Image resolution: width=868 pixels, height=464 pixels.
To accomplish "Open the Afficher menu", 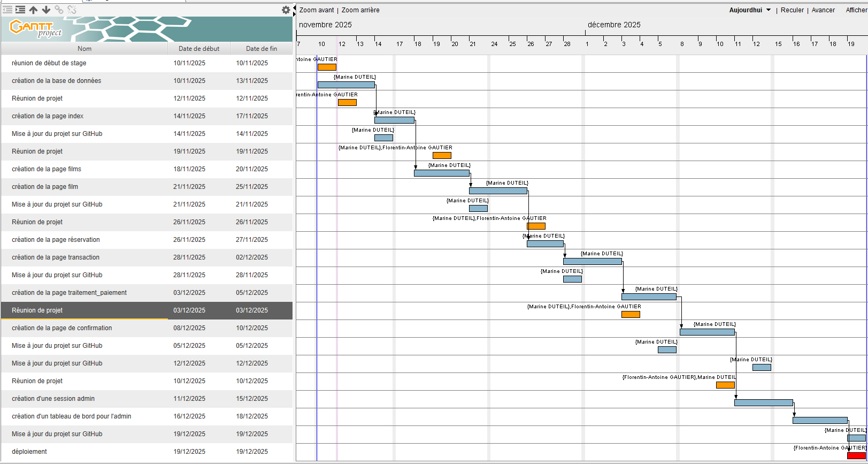I will tap(856, 10).
